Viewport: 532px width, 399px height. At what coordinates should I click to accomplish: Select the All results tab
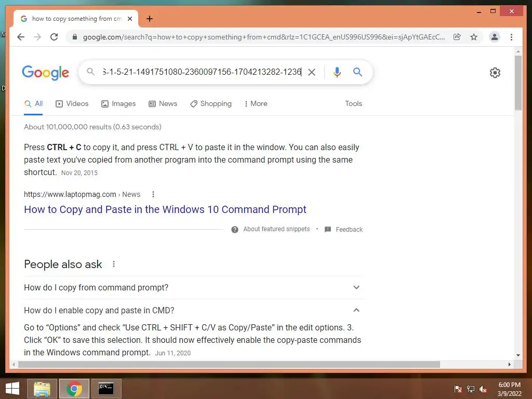pos(33,104)
